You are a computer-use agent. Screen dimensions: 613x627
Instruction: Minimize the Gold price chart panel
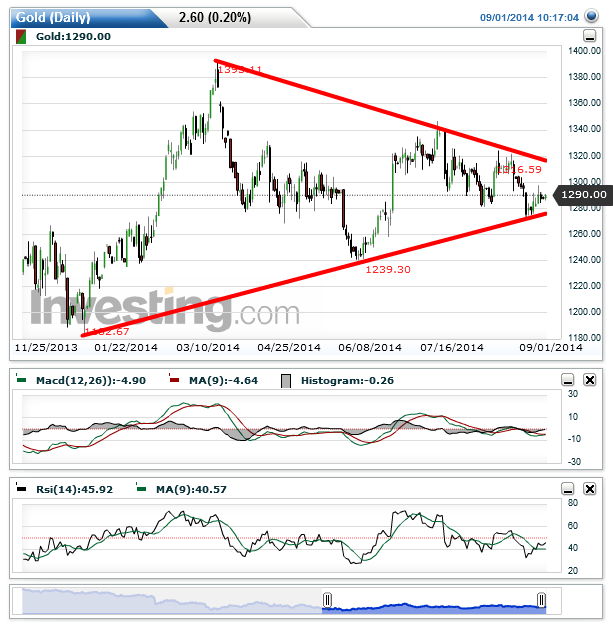point(589,36)
